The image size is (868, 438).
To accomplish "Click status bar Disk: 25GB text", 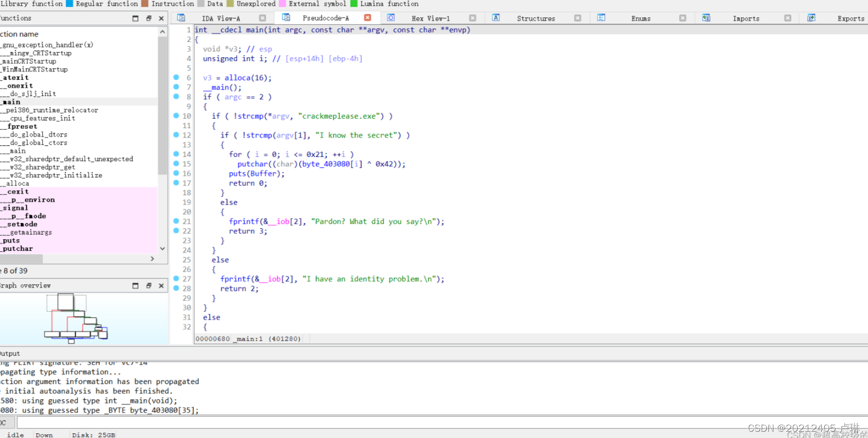I will pos(93,435).
